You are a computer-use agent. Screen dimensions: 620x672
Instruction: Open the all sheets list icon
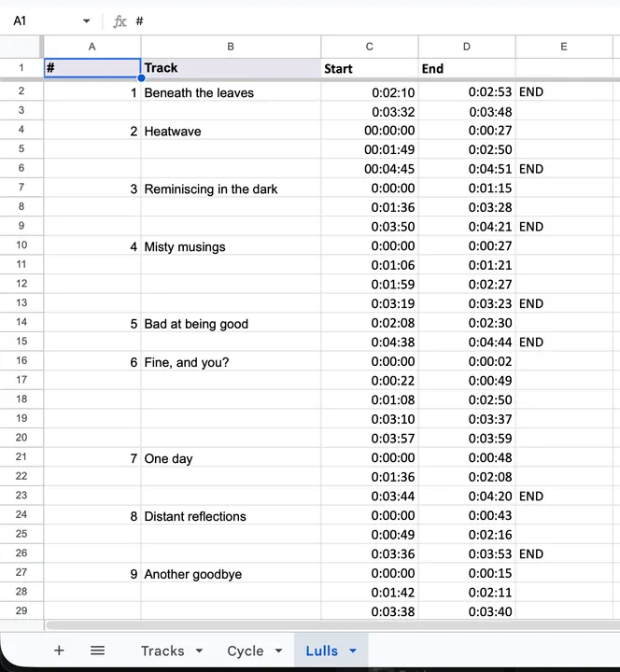[97, 651]
